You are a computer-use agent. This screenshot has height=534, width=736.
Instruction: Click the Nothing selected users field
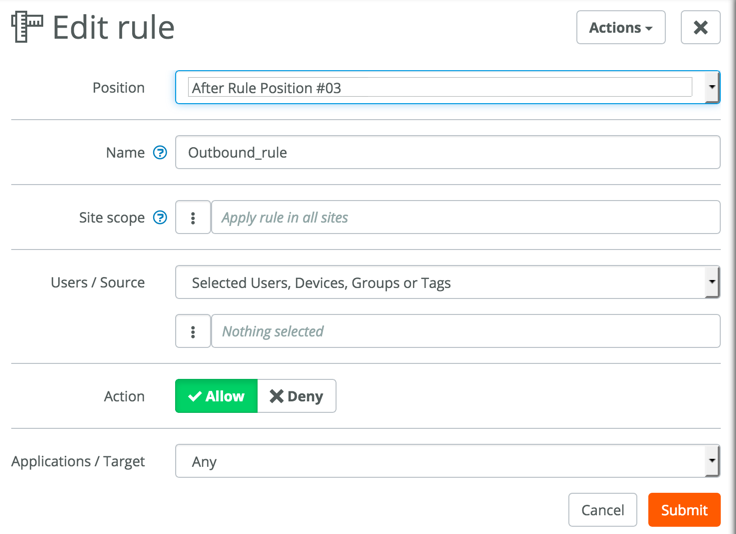pyautogui.click(x=465, y=331)
